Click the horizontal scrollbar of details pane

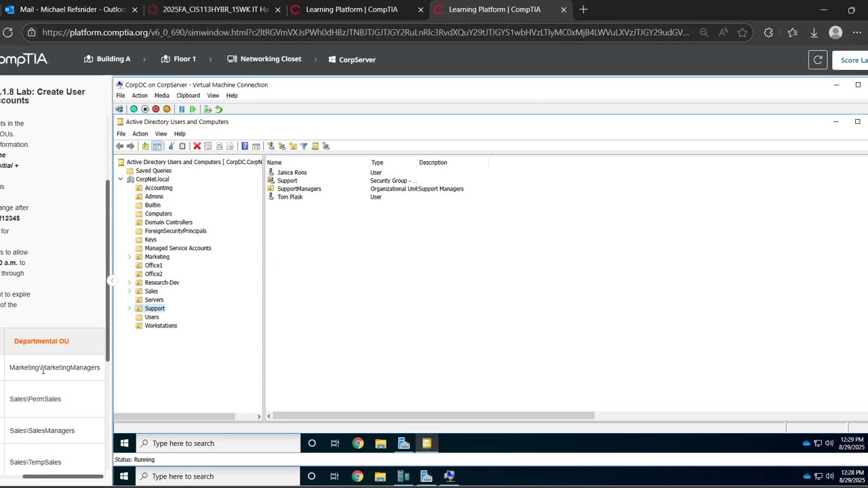point(433,416)
